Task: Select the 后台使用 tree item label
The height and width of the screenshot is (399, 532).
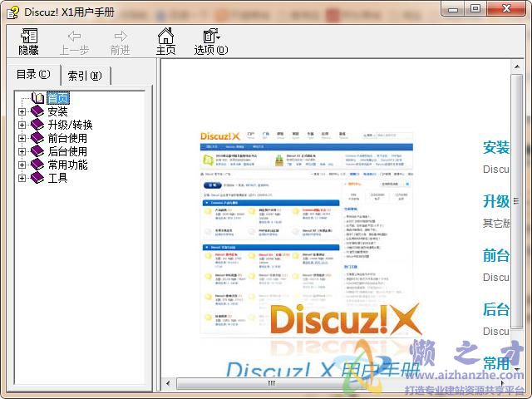Action: pos(67,151)
